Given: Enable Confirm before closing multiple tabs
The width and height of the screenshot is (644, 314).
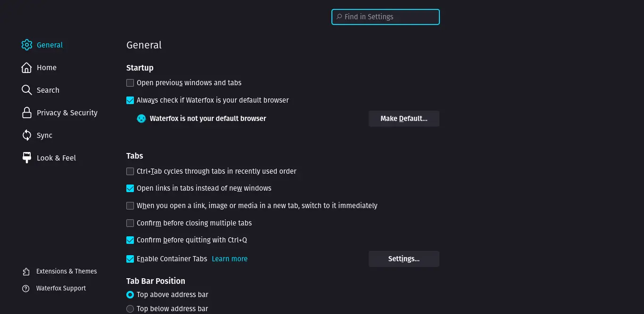Looking at the screenshot, I should [130, 223].
